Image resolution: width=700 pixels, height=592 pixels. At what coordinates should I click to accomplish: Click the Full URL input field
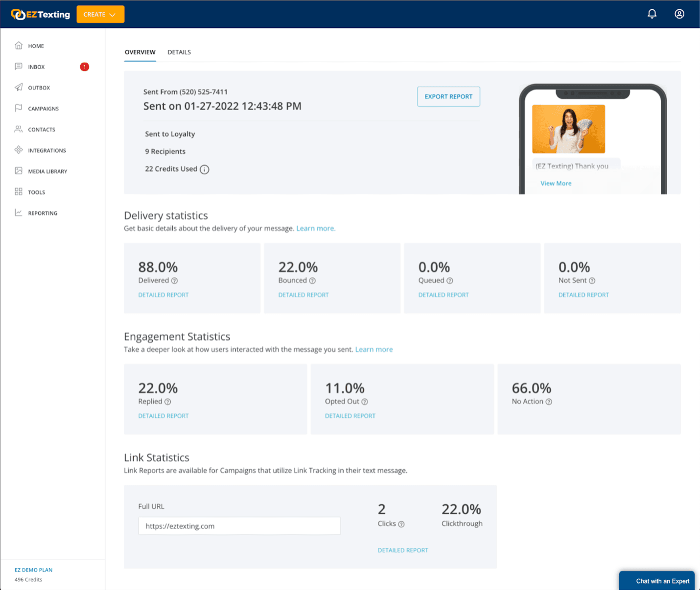tap(239, 526)
